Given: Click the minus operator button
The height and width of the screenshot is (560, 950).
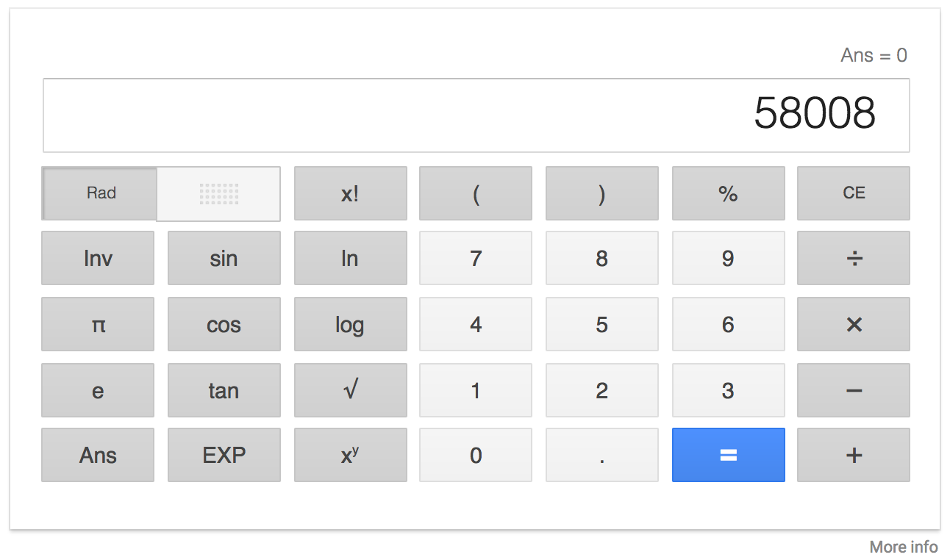Looking at the screenshot, I should [854, 390].
